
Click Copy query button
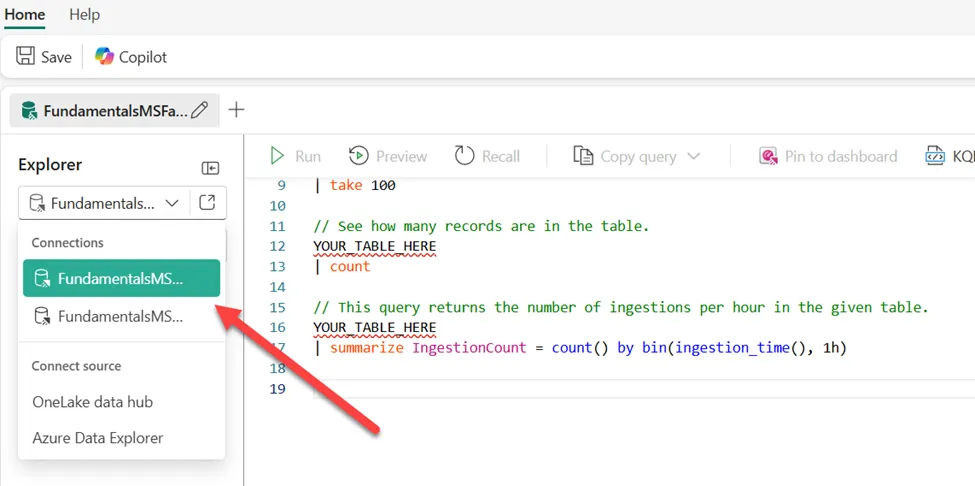click(x=625, y=156)
